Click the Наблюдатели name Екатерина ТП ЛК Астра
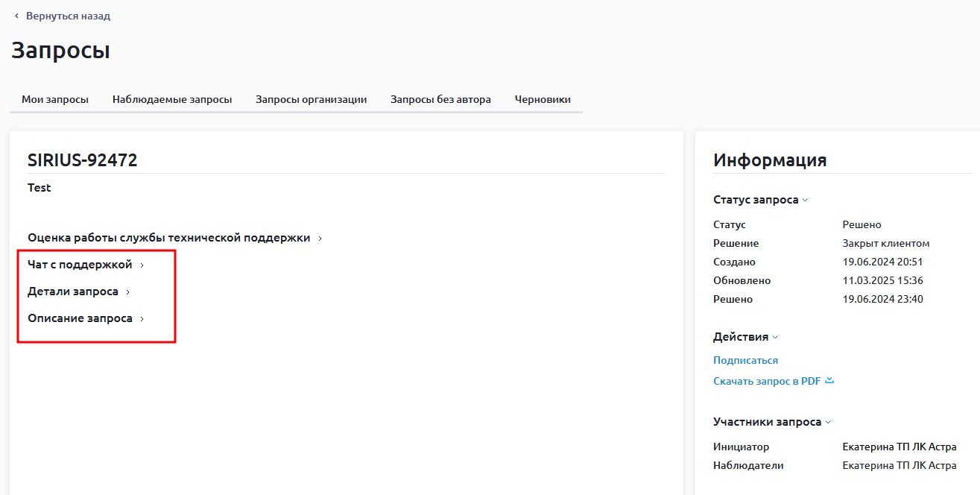 (899, 465)
